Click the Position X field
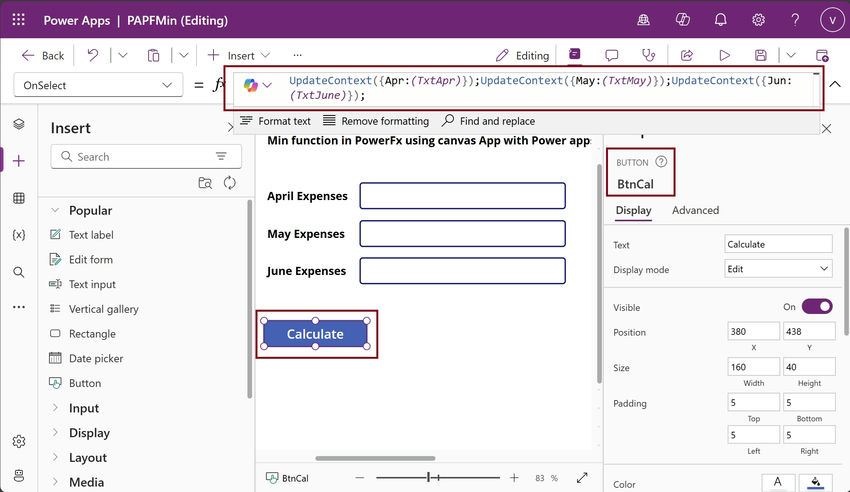This screenshot has width=850, height=492. coord(754,331)
